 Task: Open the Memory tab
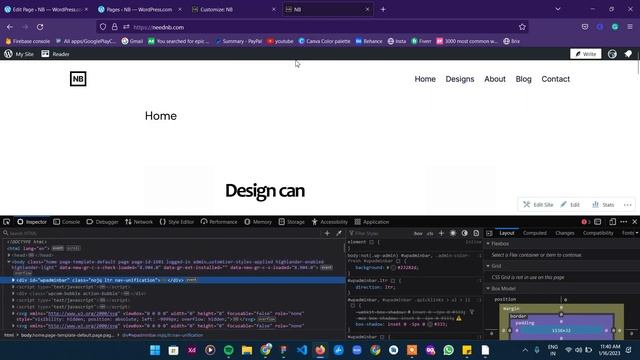[258, 222]
